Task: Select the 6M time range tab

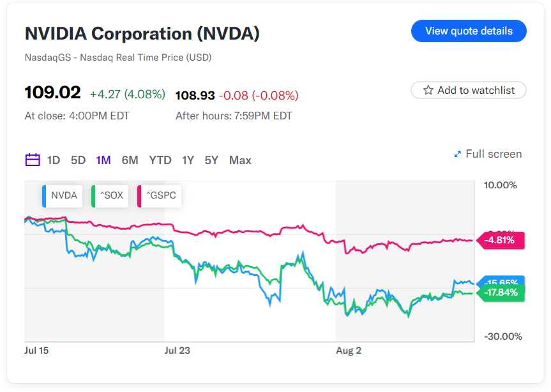Action: (x=130, y=160)
